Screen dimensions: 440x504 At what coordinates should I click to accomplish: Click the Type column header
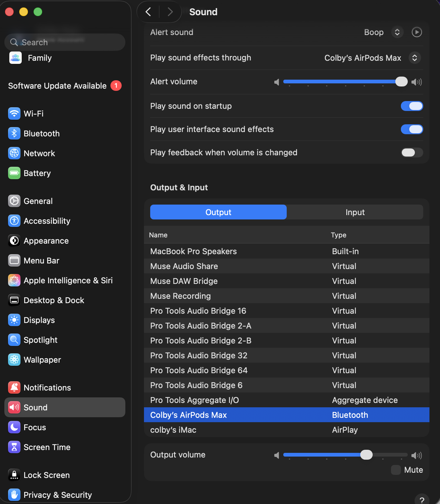point(339,235)
